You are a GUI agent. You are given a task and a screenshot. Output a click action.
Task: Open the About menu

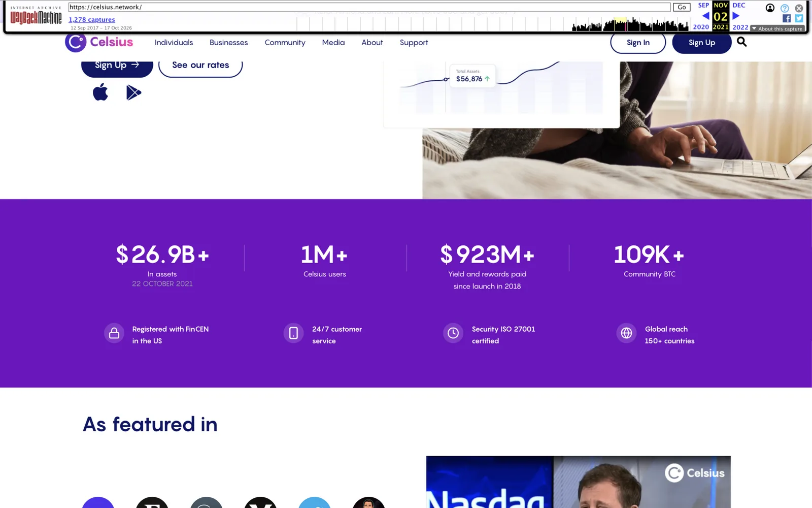pos(372,43)
